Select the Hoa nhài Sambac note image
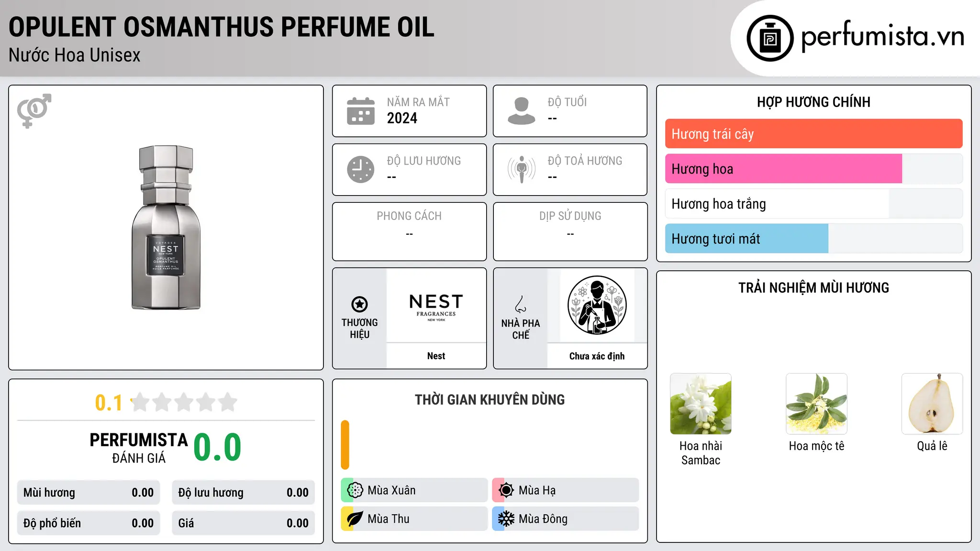The image size is (980, 551). (x=701, y=404)
